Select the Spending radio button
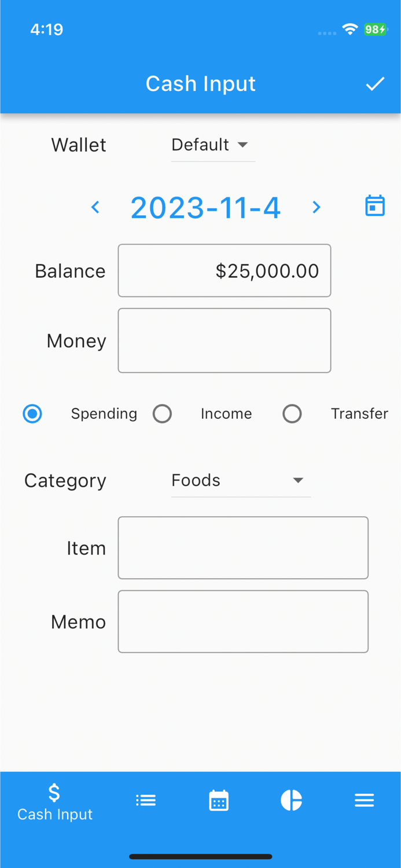Screen dimensions: 401x868 pyautogui.click(x=32, y=413)
